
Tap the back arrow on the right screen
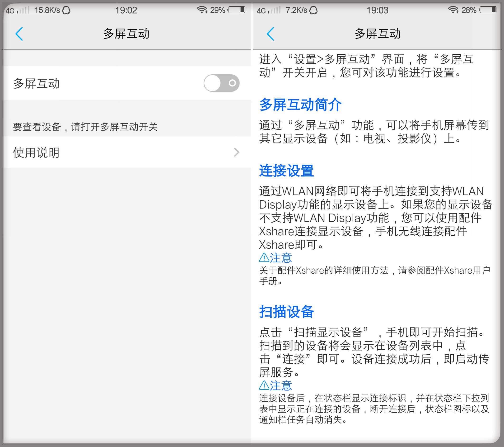pos(271,34)
